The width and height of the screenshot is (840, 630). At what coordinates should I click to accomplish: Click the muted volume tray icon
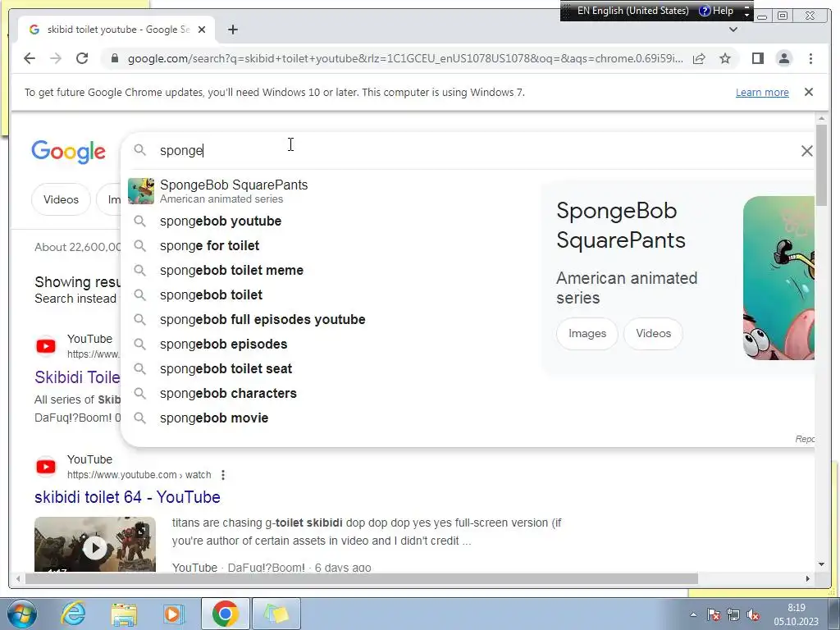[x=753, y=614]
